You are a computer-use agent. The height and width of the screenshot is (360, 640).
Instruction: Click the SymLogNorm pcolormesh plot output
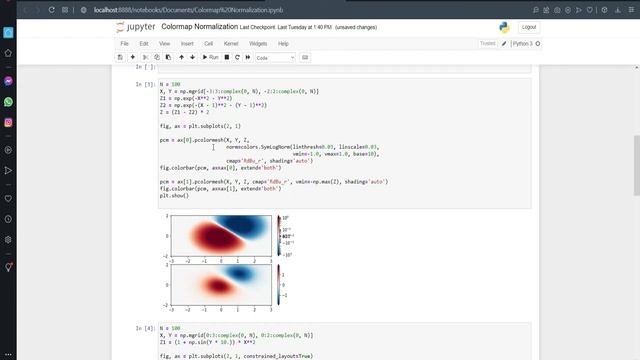[x=221, y=236]
